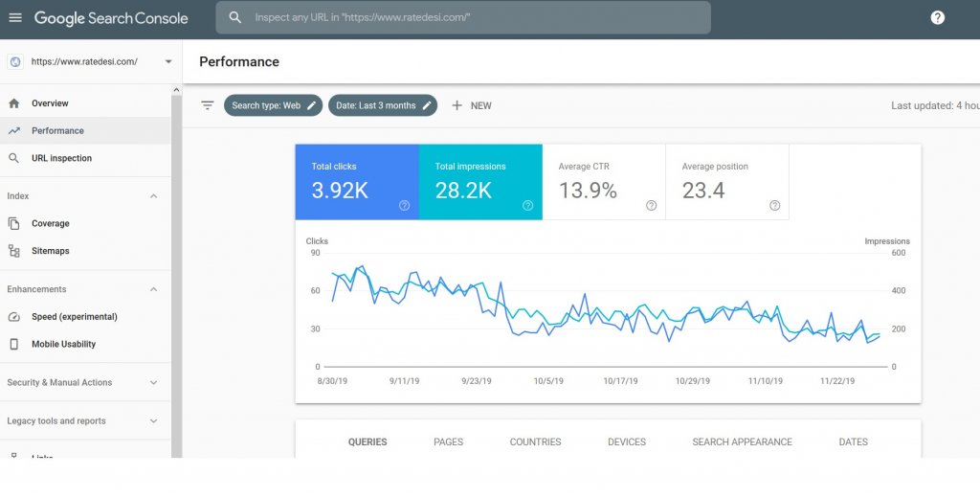
Task: Expand the Security & Manual Actions section
Action: click(x=154, y=382)
